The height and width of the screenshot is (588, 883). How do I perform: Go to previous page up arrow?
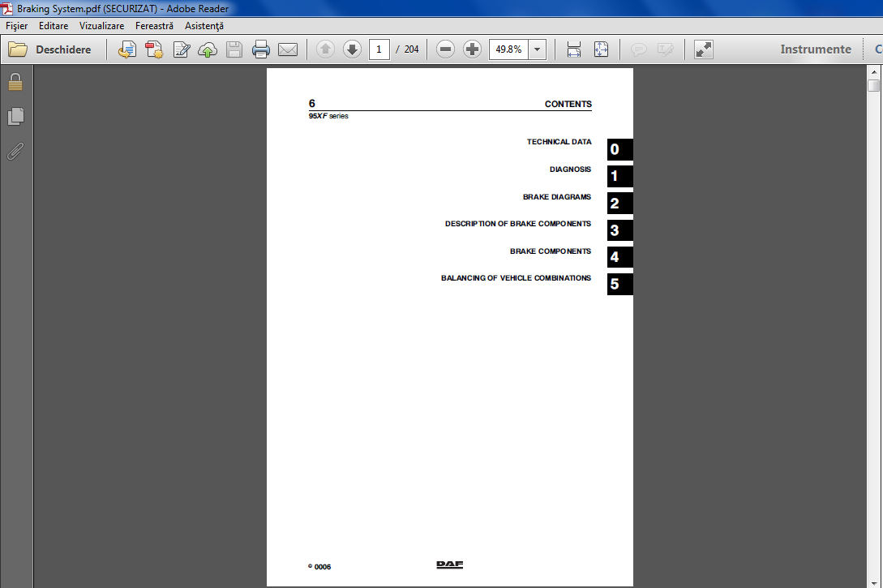325,49
